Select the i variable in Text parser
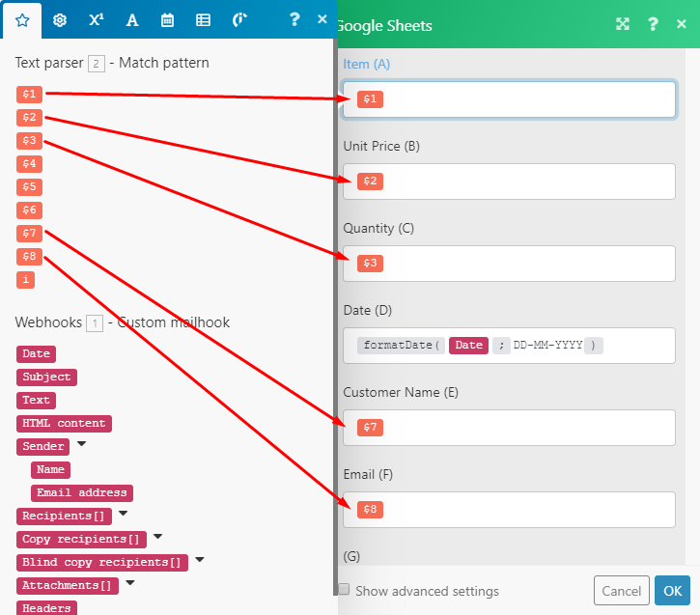Viewport: 700px width, 615px height. 25,280
